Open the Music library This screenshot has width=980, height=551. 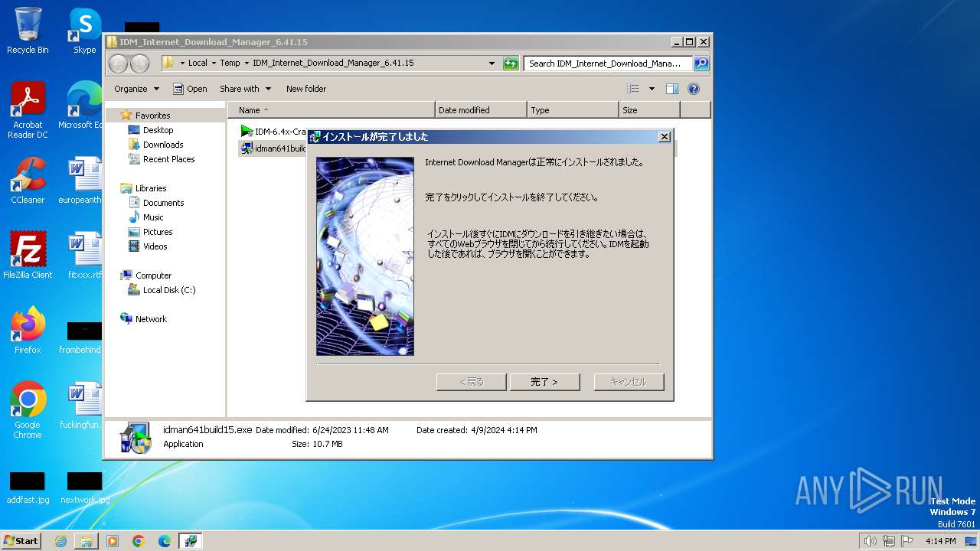(153, 217)
